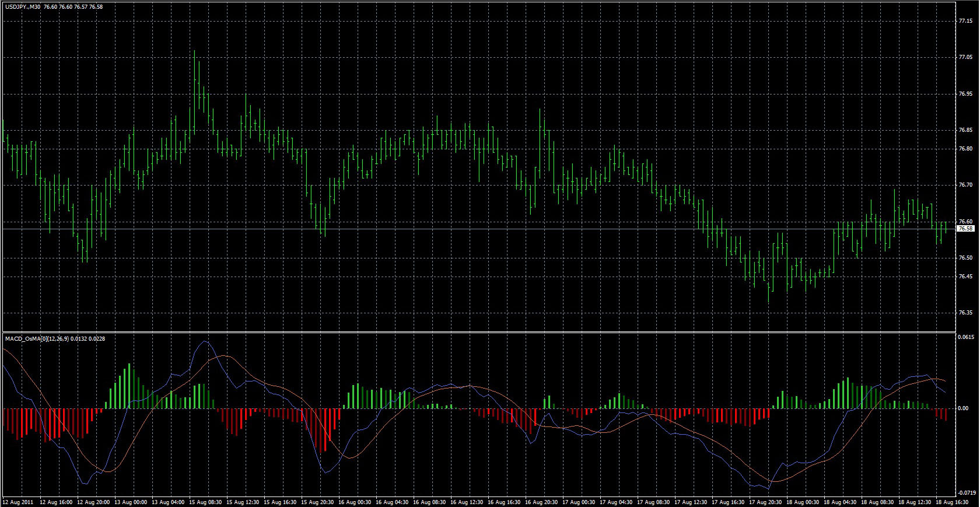Click the 17 Aug 04:30 time label
Viewport: 980px width, 507px height.
pyautogui.click(x=617, y=502)
